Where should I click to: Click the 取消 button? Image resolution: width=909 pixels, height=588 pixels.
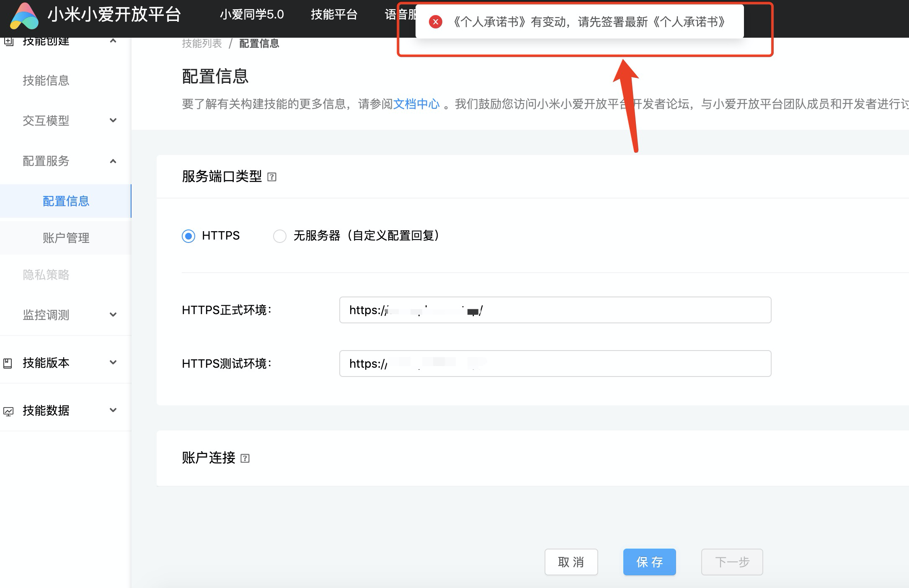point(571,562)
